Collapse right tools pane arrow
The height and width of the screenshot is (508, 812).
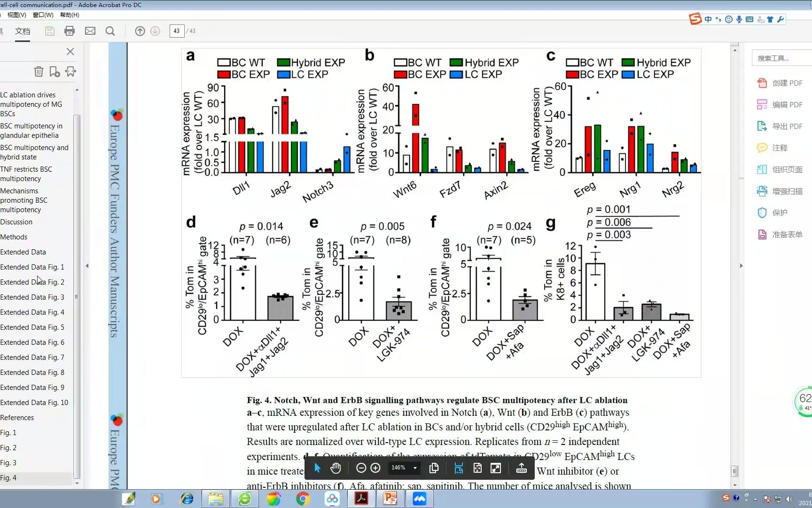(742, 266)
